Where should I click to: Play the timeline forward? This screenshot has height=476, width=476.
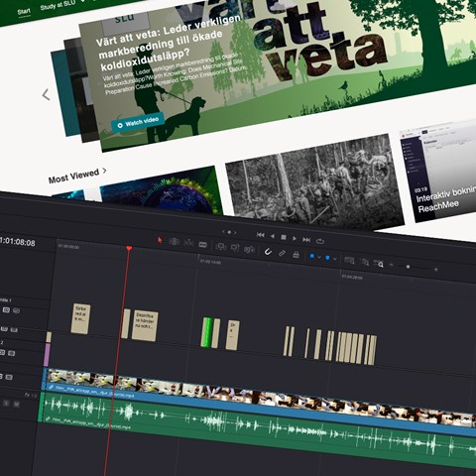point(295,238)
